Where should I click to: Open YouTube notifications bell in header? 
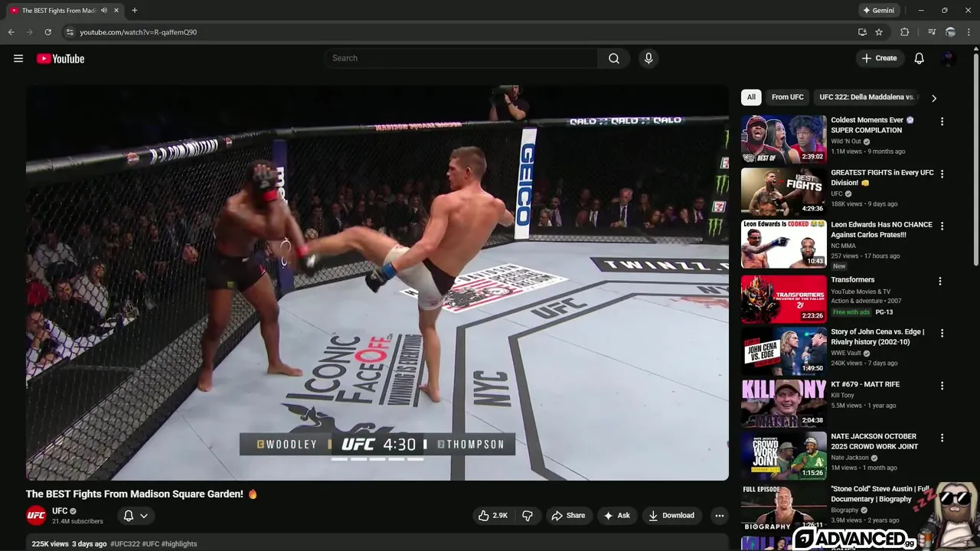pos(919,58)
